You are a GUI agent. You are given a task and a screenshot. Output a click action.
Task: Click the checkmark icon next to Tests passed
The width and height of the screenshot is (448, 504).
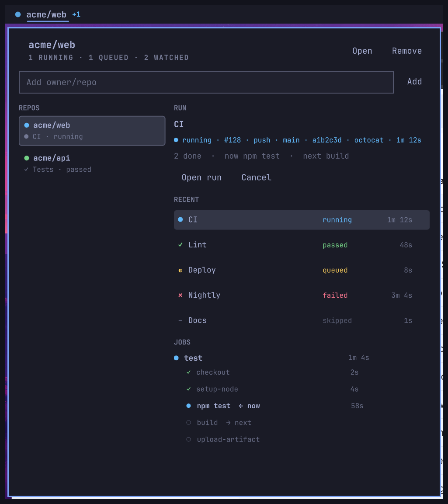(x=26, y=170)
